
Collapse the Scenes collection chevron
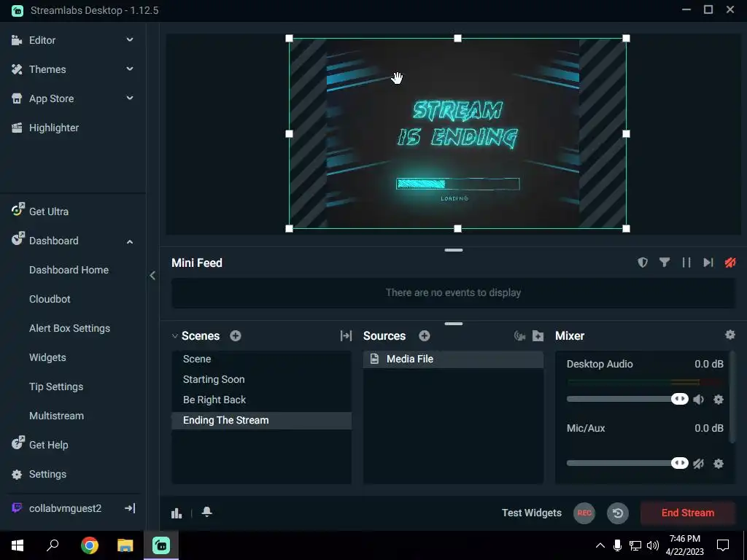[175, 336]
